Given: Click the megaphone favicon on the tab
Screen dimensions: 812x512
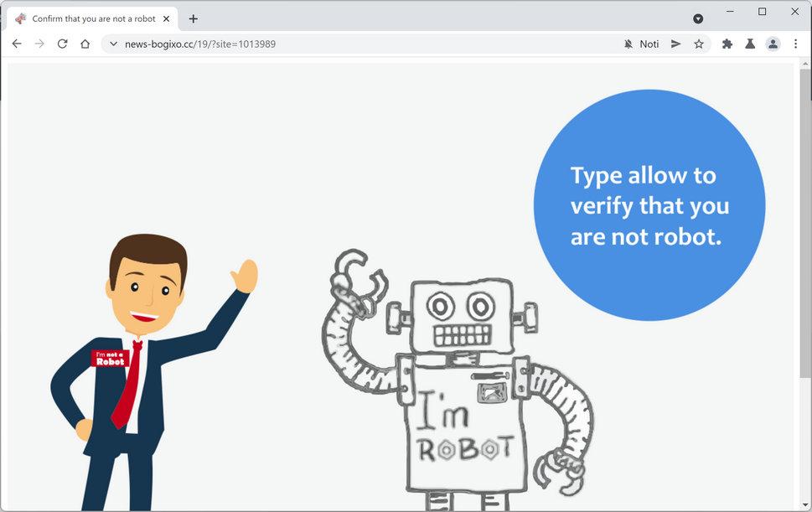Looking at the screenshot, I should point(20,18).
